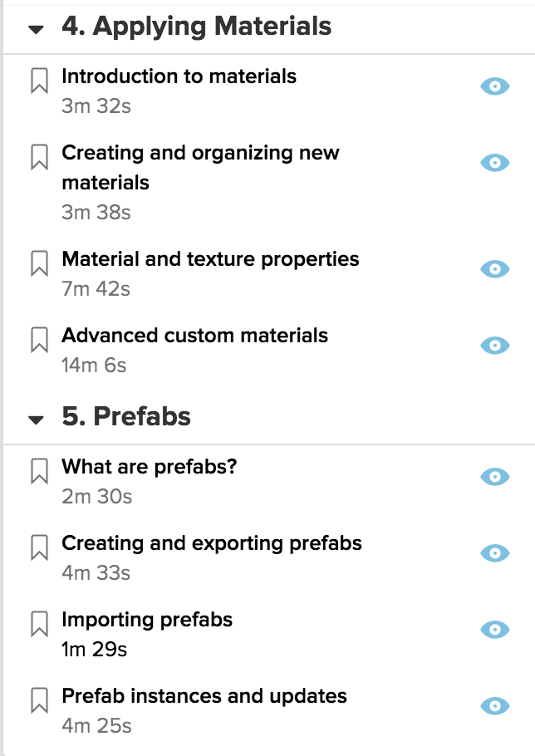Toggle viewed eye for Importing prefabs
Image resolution: width=535 pixels, height=756 pixels.
495,629
